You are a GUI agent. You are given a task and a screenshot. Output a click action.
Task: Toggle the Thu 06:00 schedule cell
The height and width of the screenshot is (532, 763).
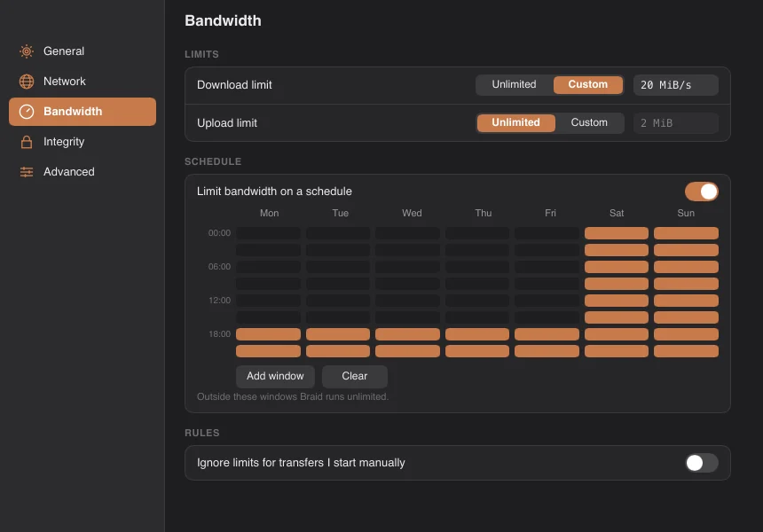click(477, 267)
